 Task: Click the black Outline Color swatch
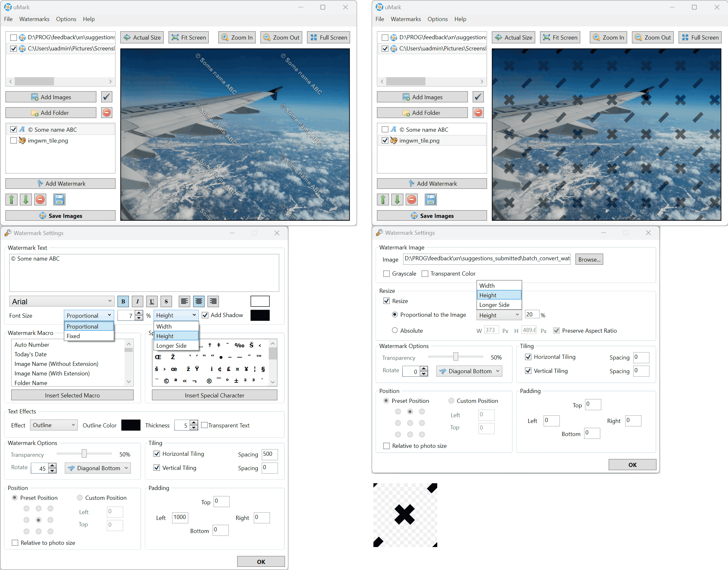[131, 425]
